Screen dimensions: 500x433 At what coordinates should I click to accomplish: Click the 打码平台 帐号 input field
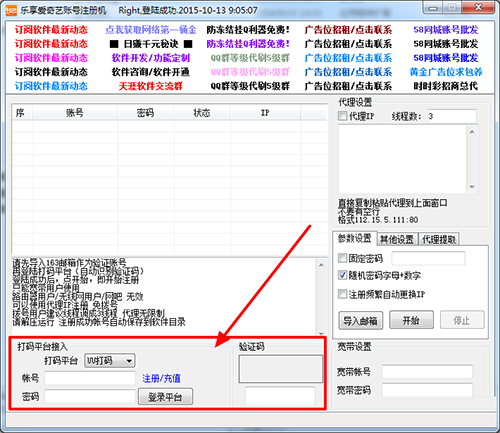[x=90, y=378]
